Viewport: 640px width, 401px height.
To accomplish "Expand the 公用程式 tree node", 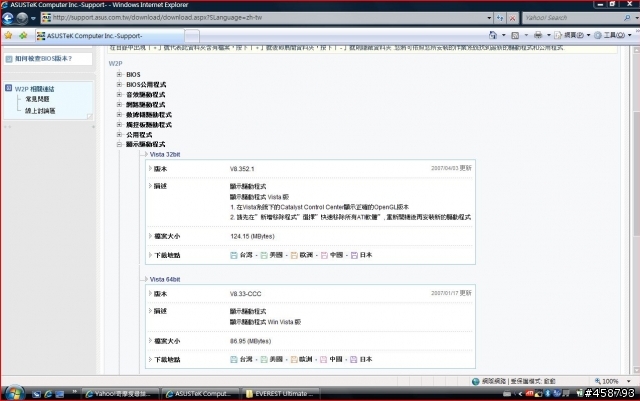I will [119, 134].
